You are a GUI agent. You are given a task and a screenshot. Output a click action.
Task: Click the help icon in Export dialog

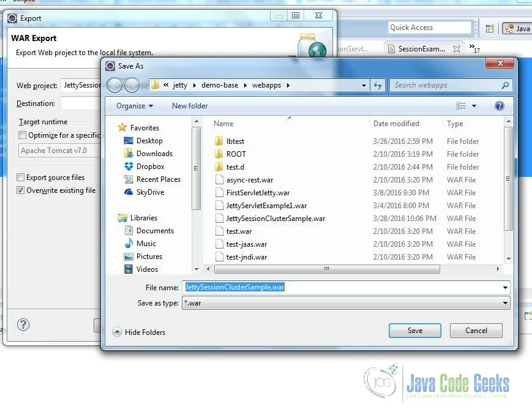23,325
